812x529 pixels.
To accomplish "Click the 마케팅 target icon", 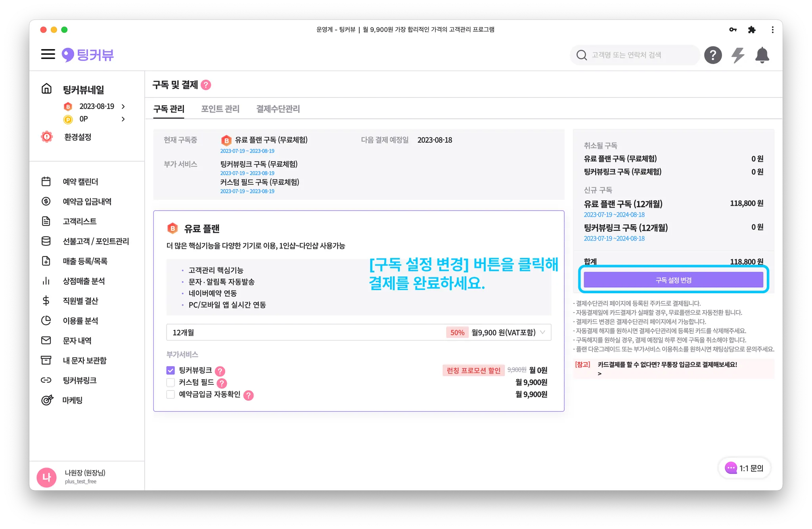I will pos(47,400).
